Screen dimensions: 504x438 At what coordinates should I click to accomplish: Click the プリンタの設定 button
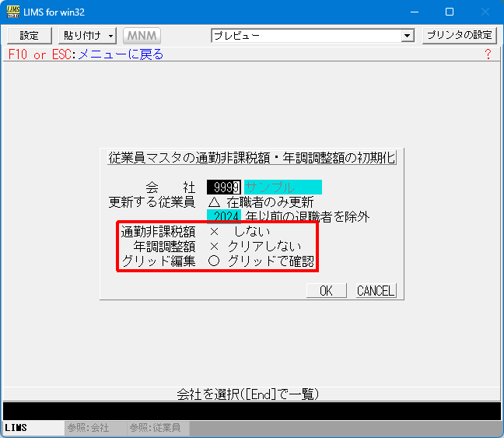pyautogui.click(x=459, y=36)
